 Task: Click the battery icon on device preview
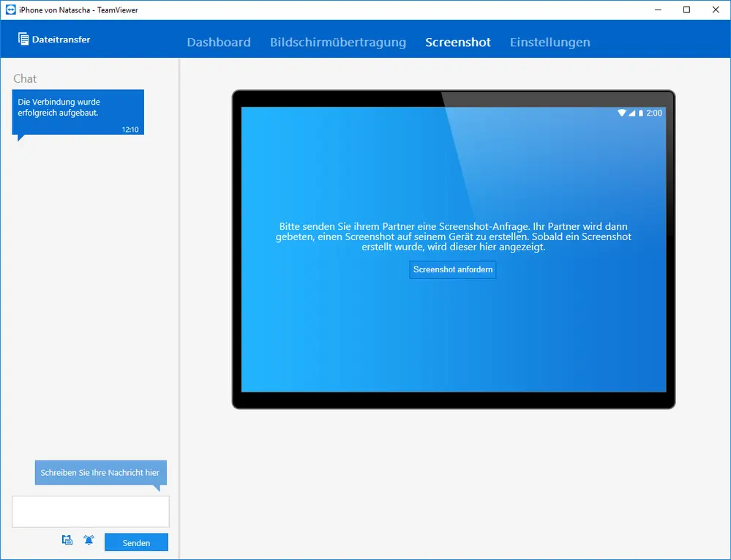point(640,113)
